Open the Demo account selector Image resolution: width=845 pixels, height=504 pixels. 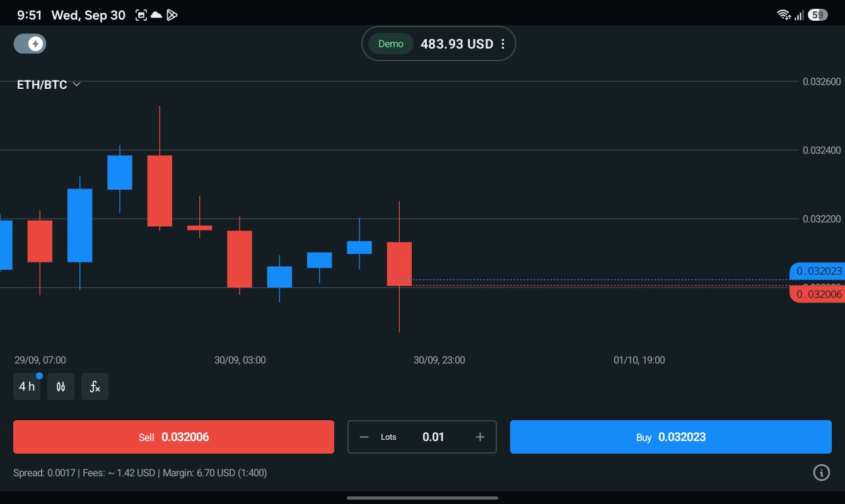point(390,44)
